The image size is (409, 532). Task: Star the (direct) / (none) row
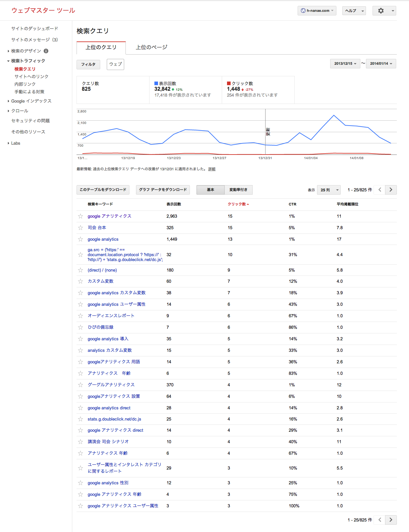point(80,270)
